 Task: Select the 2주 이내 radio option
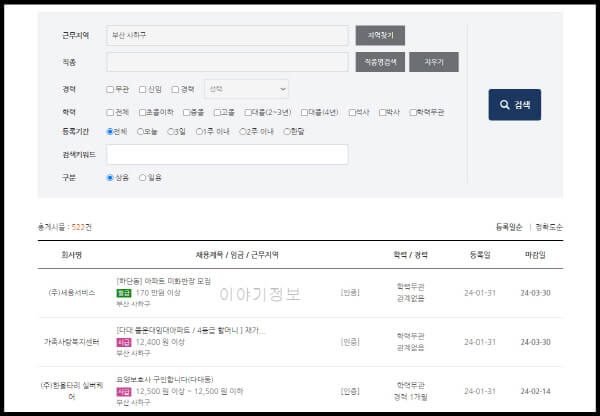pyautogui.click(x=243, y=132)
